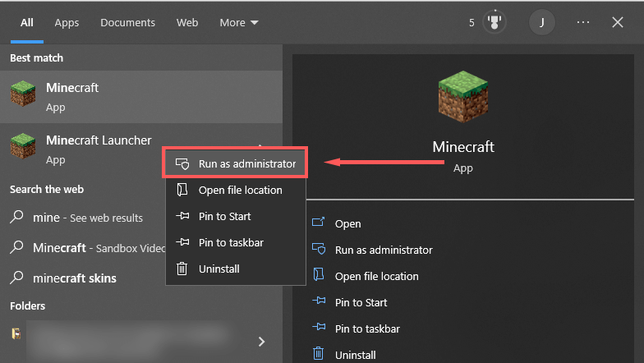
Task: Choose Pin to taskbar in context menu
Action: [231, 242]
